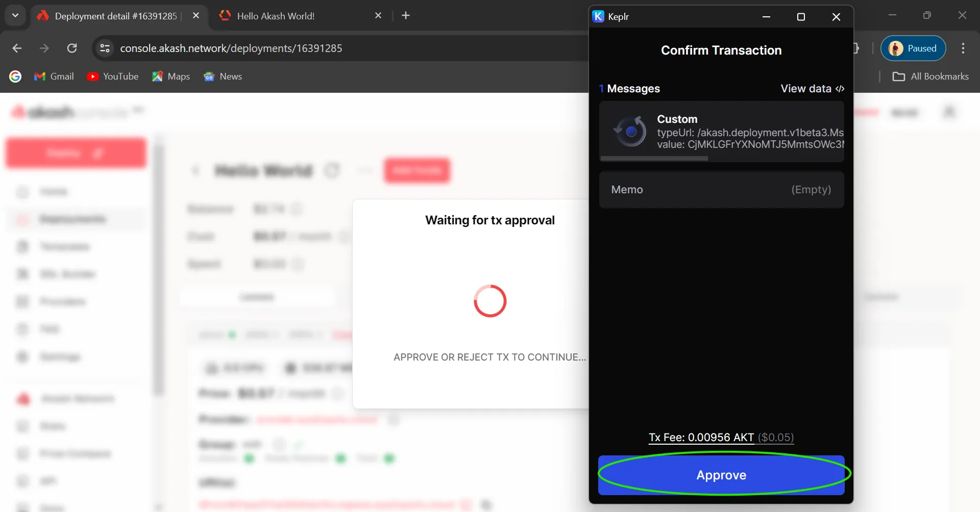This screenshot has height=512, width=980.
Task: Switch to Hello Akash World tab
Action: (276, 16)
